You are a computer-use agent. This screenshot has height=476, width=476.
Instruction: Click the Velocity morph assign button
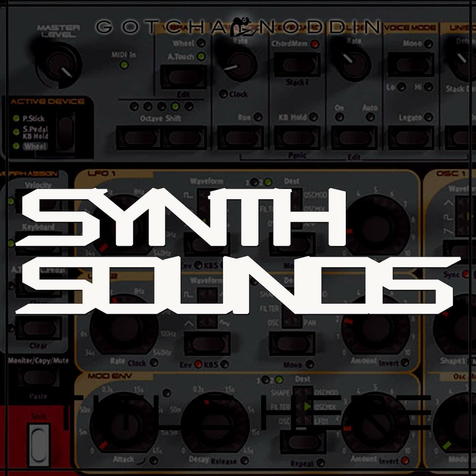tap(38, 201)
